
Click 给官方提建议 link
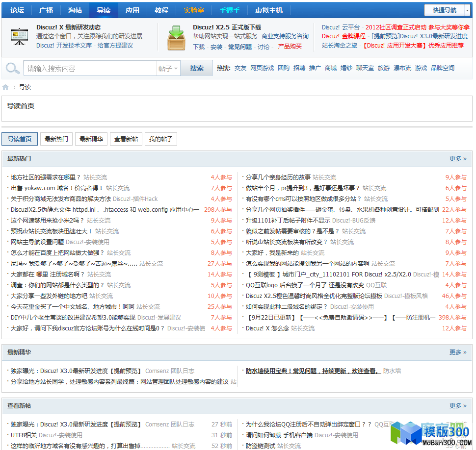click(x=115, y=46)
